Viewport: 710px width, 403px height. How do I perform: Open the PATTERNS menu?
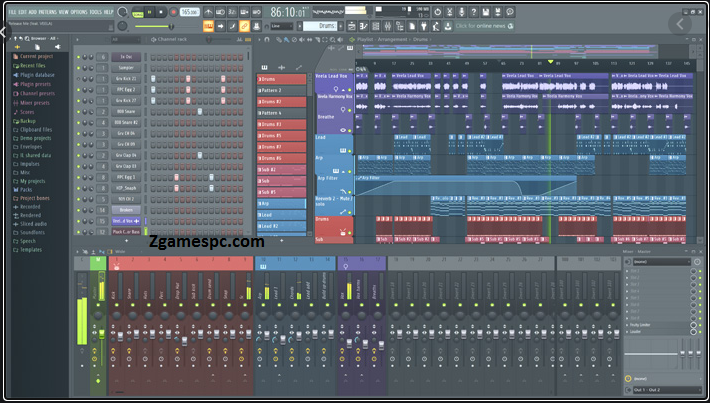coord(48,12)
